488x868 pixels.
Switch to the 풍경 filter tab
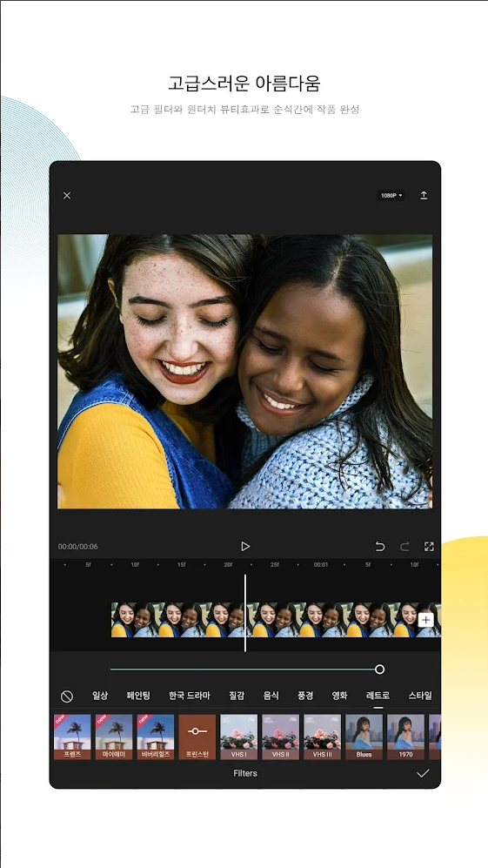click(305, 696)
